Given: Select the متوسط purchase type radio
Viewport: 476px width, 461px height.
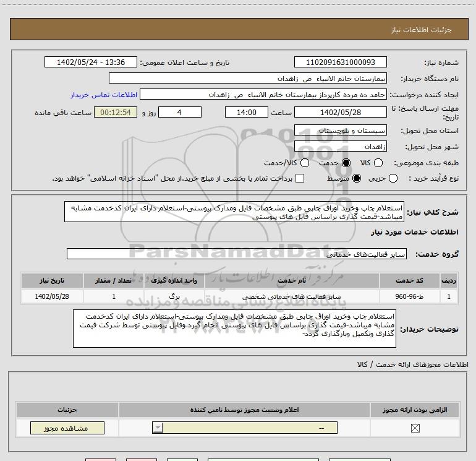Looking at the screenshot, I should coord(357,178).
